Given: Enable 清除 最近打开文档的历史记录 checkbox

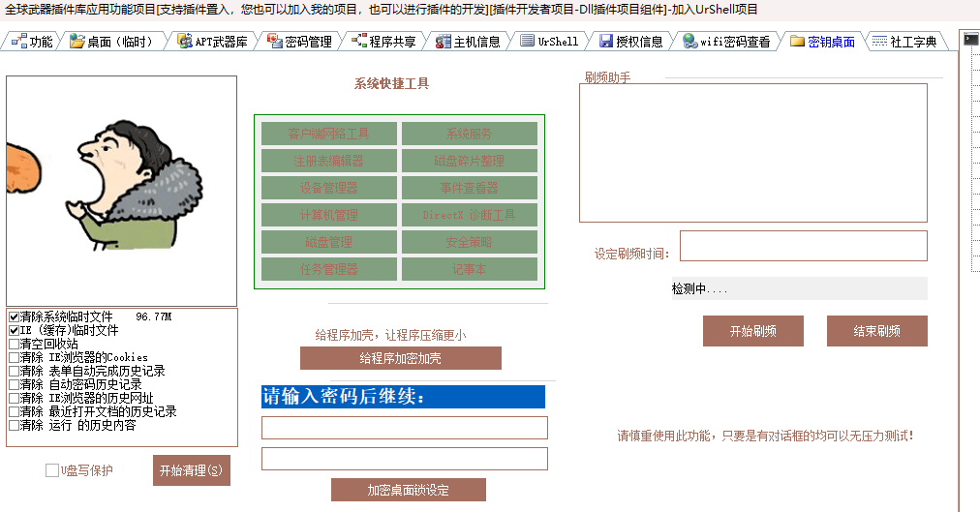Looking at the screenshot, I should coord(14,412).
